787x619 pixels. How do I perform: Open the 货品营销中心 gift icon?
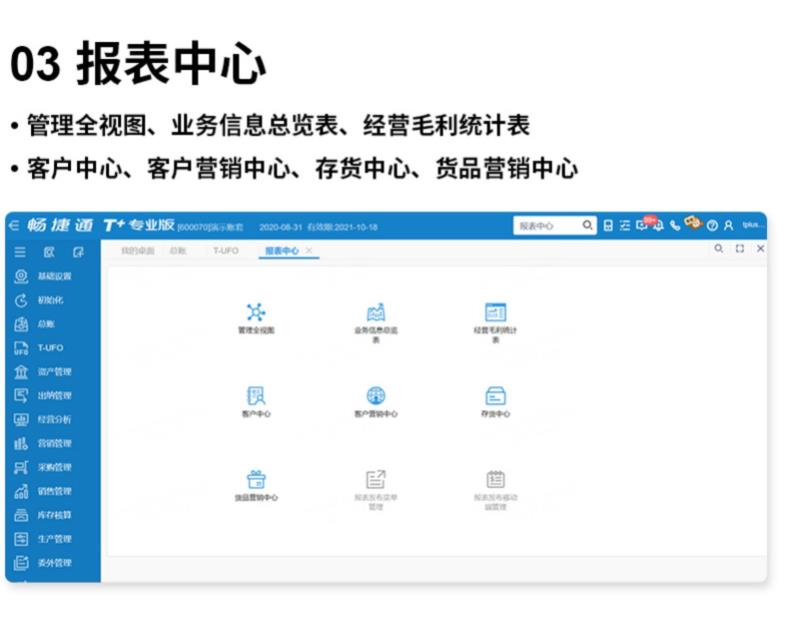tap(256, 479)
